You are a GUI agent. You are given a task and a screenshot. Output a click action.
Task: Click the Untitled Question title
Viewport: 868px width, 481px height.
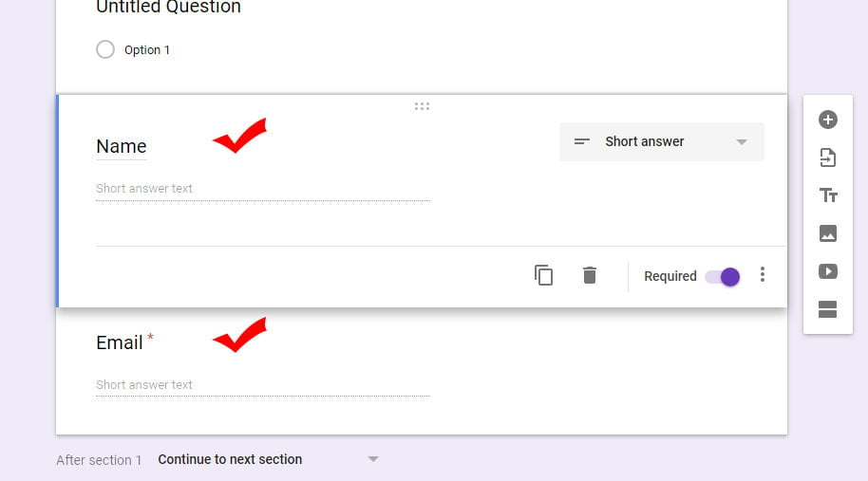[x=168, y=7]
